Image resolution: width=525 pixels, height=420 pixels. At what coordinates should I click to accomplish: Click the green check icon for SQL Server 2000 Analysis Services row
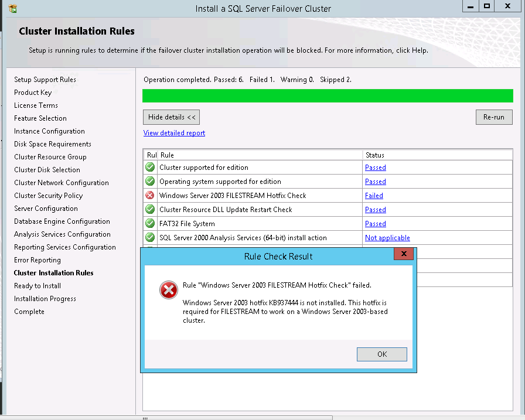tap(150, 237)
